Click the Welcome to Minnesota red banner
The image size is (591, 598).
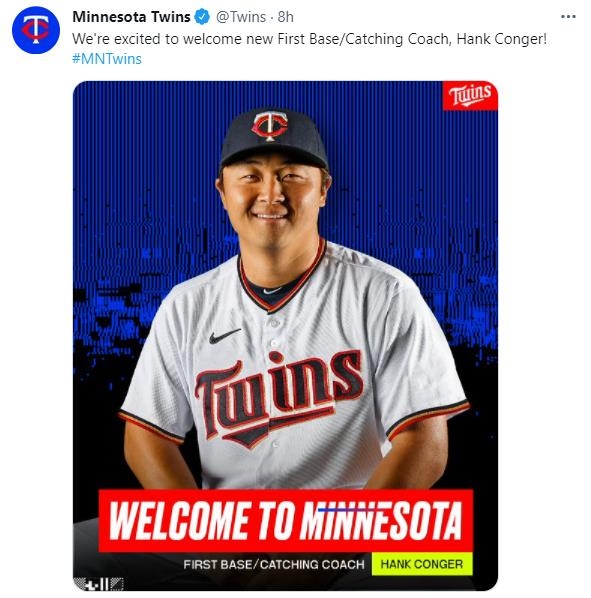[x=286, y=521]
